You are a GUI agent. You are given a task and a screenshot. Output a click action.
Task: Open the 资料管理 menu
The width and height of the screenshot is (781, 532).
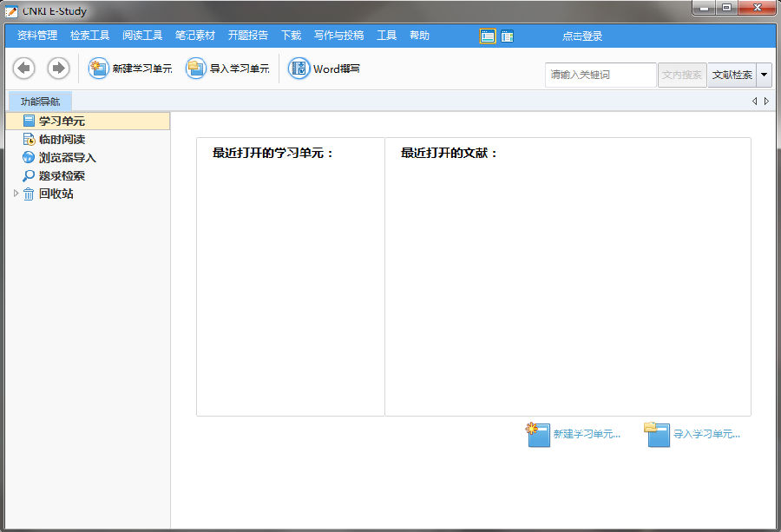click(37, 36)
